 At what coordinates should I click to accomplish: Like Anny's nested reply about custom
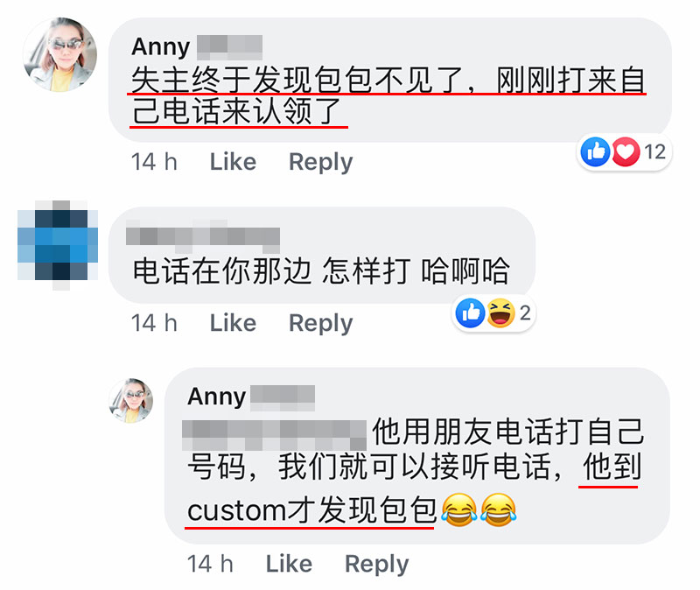[x=289, y=564]
